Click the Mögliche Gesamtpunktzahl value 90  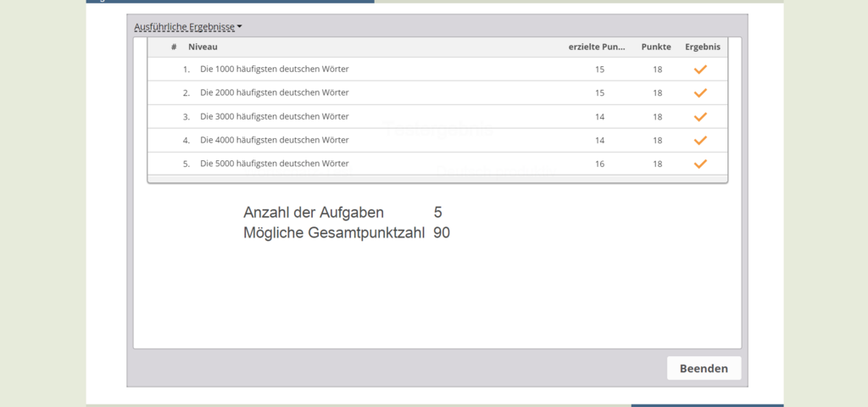442,233
